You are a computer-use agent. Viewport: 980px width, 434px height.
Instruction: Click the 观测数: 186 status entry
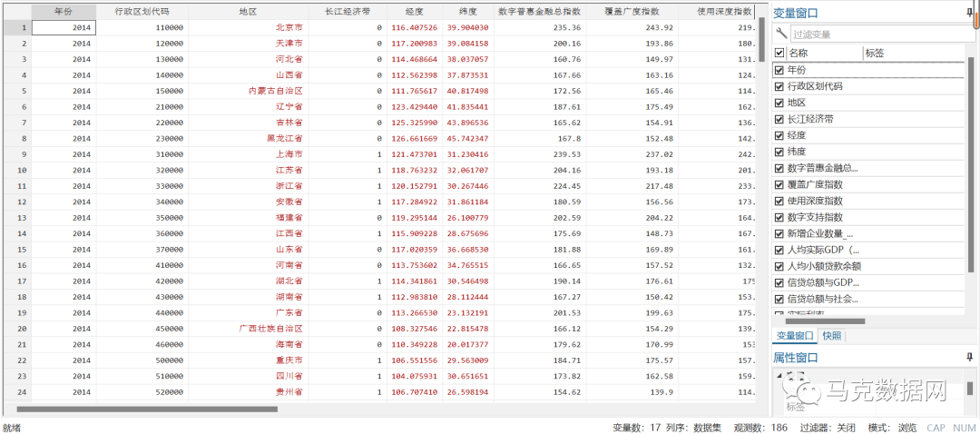tap(762, 428)
